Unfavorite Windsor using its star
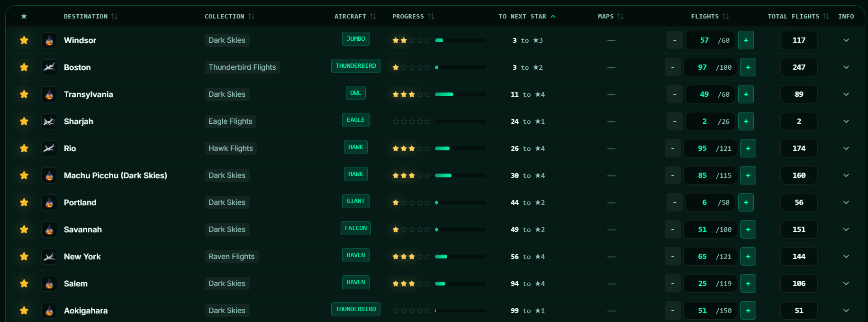Image resolution: width=868 pixels, height=322 pixels. tap(24, 40)
